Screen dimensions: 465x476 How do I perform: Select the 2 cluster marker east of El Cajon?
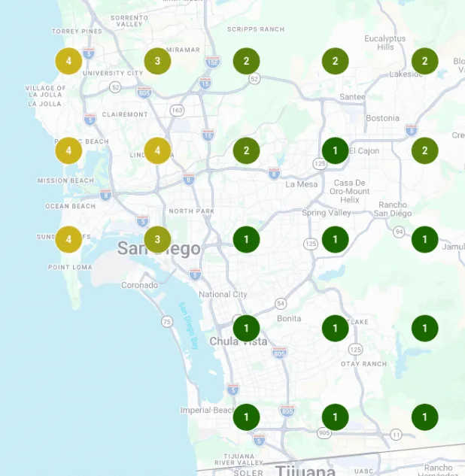[x=424, y=150]
